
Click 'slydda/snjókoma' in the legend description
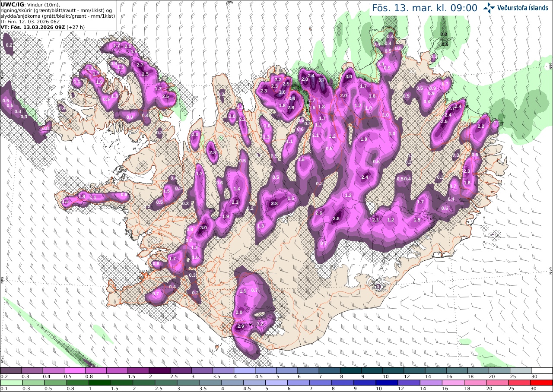[20, 16]
